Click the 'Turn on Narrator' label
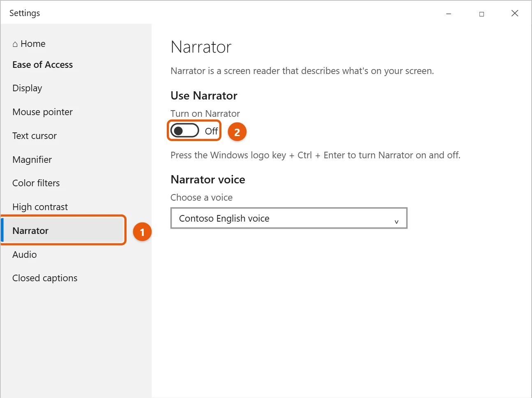 pyautogui.click(x=205, y=113)
